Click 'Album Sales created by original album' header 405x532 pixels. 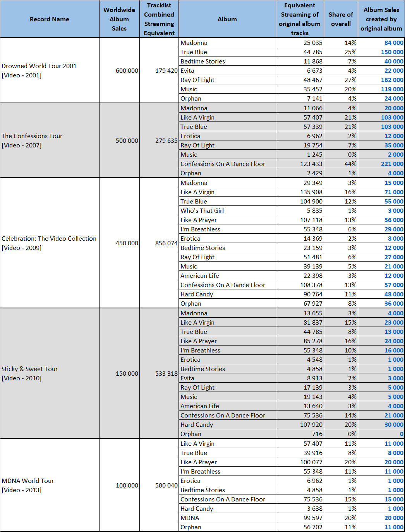[381, 19]
